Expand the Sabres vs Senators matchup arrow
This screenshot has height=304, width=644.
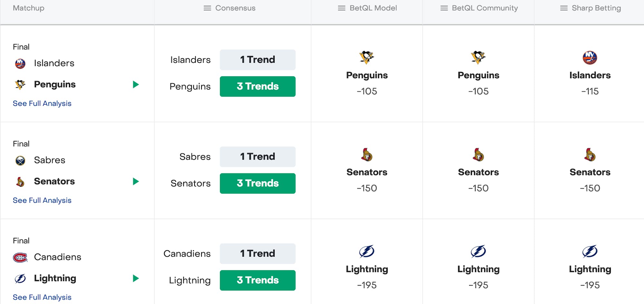tap(136, 181)
